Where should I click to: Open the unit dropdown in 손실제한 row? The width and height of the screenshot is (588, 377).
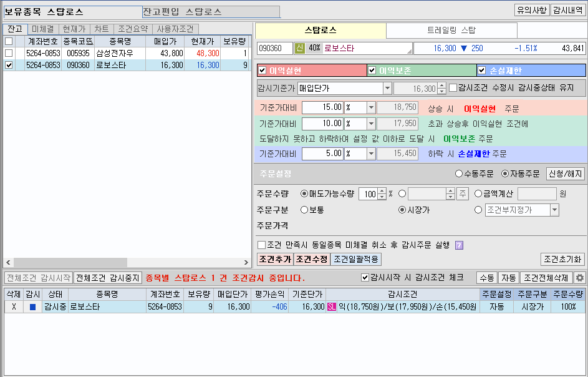371,154
